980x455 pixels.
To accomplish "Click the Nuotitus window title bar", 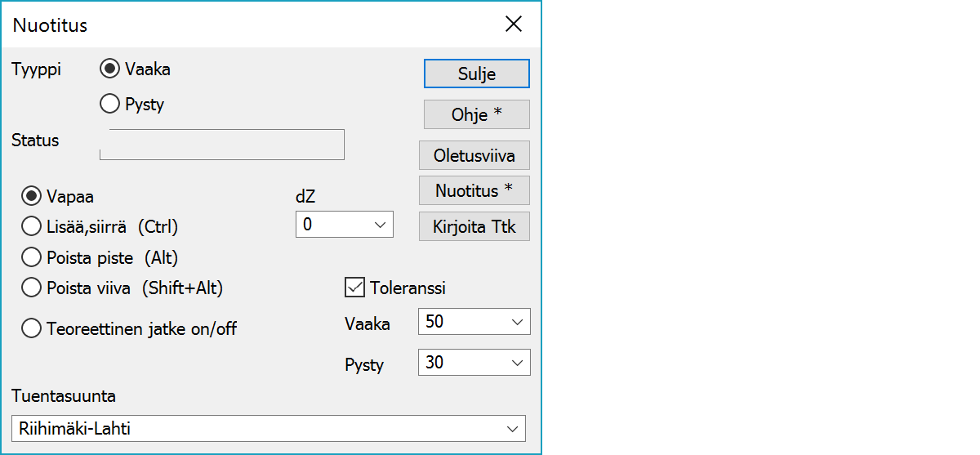I will pyautogui.click(x=245, y=25).
